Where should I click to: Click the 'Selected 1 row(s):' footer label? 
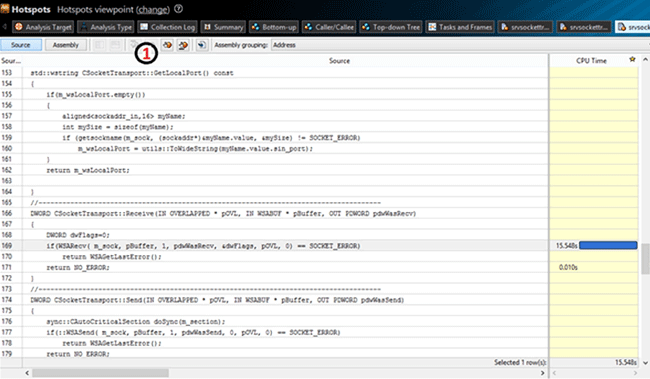point(520,362)
